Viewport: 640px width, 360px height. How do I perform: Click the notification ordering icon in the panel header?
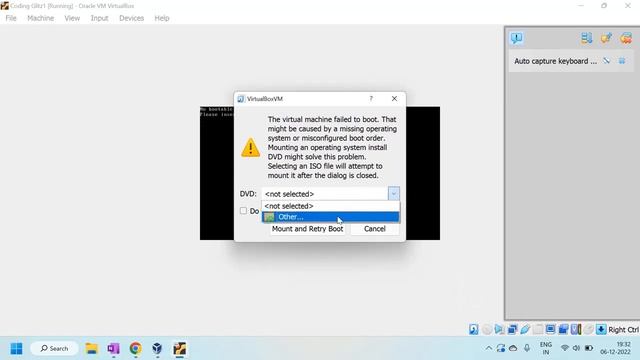coord(587,38)
